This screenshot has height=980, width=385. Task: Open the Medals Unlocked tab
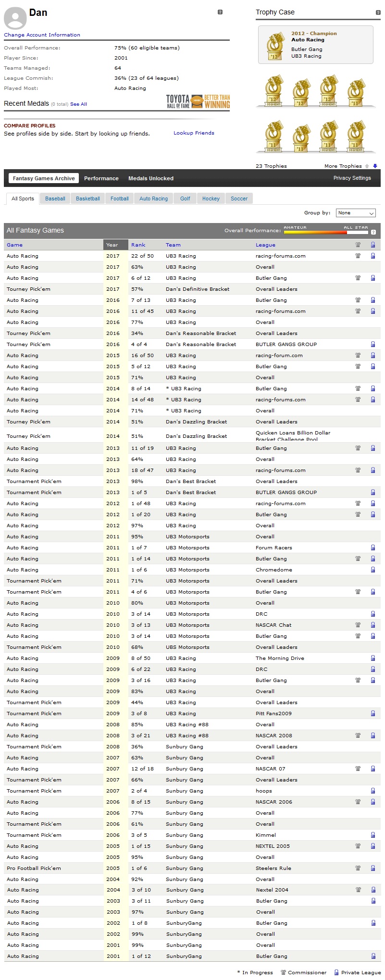(151, 178)
